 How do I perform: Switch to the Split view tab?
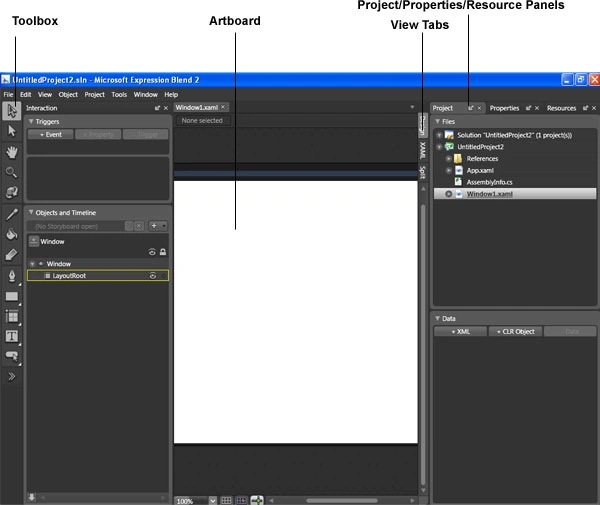click(422, 172)
